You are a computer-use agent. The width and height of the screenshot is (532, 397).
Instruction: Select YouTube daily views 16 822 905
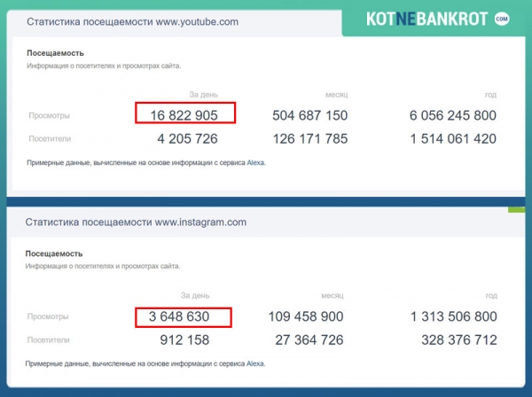185,115
